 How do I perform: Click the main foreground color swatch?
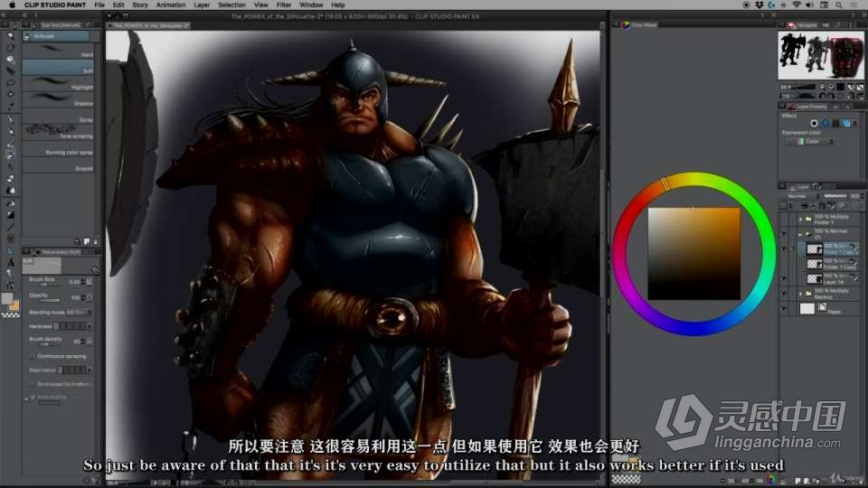pyautogui.click(x=7, y=299)
